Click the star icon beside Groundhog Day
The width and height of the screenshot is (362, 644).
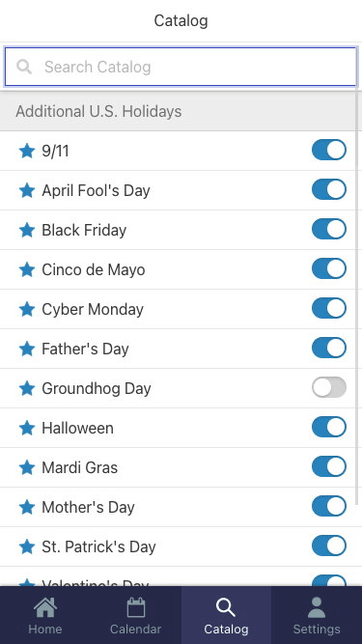[x=27, y=388]
